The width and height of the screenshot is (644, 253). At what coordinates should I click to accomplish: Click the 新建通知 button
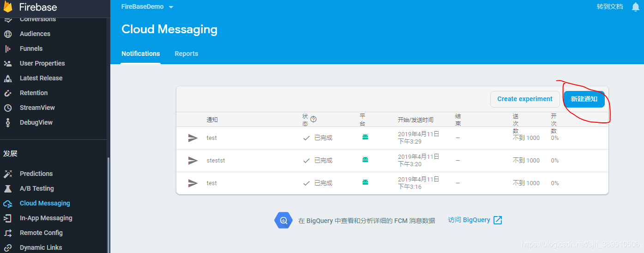pyautogui.click(x=584, y=99)
